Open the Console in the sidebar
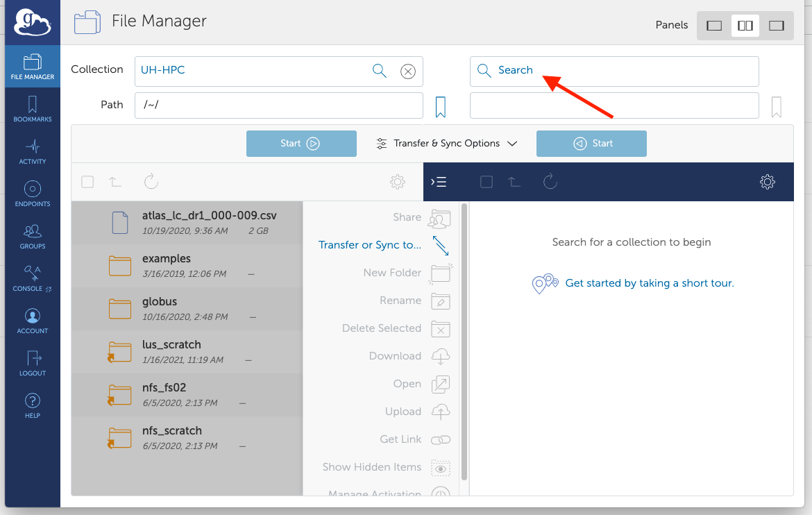Image resolution: width=812 pixels, height=515 pixels. click(x=33, y=279)
